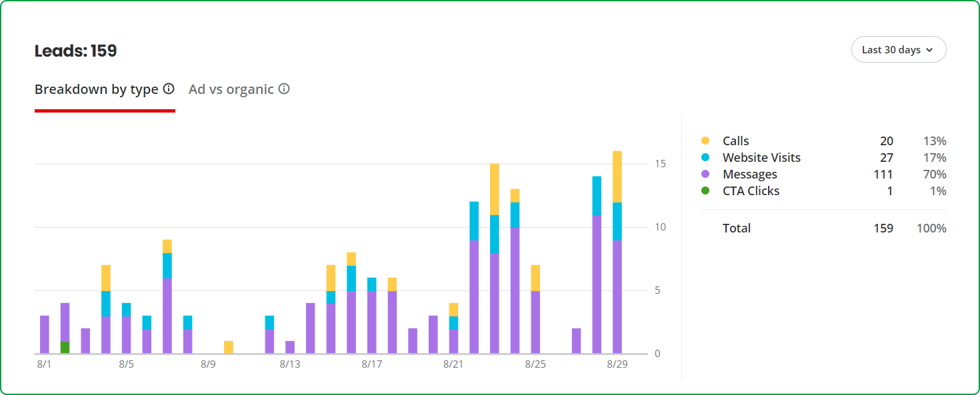This screenshot has width=980, height=395.
Task: Click the Messages label in the legend
Action: (x=749, y=174)
